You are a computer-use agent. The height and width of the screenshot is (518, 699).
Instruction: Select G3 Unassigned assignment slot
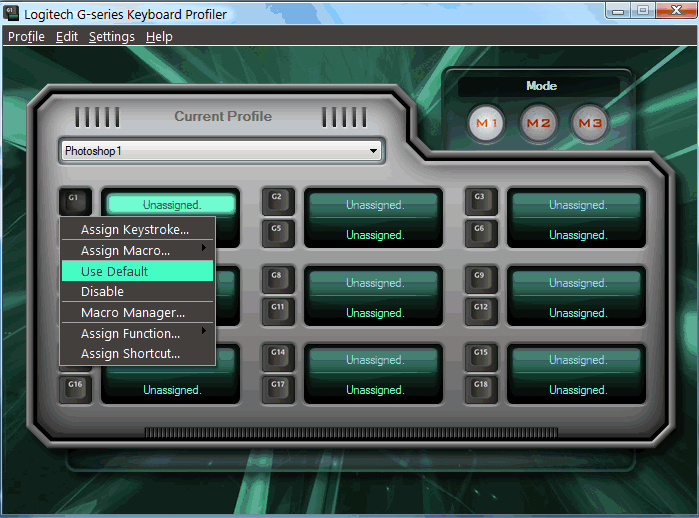click(577, 205)
